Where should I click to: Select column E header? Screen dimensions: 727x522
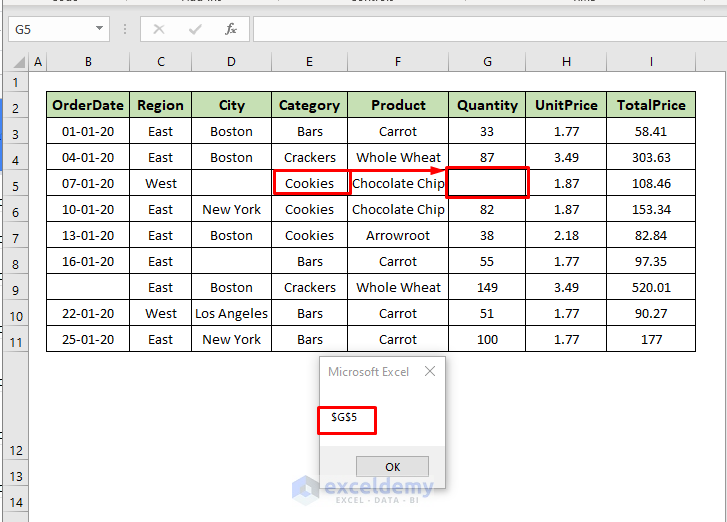[309, 62]
